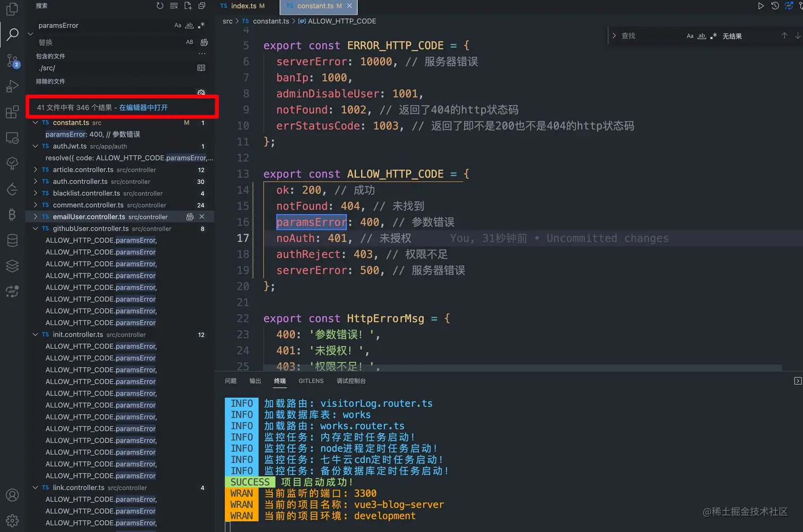
Task: Go to previous match in find widget
Action: coord(784,36)
